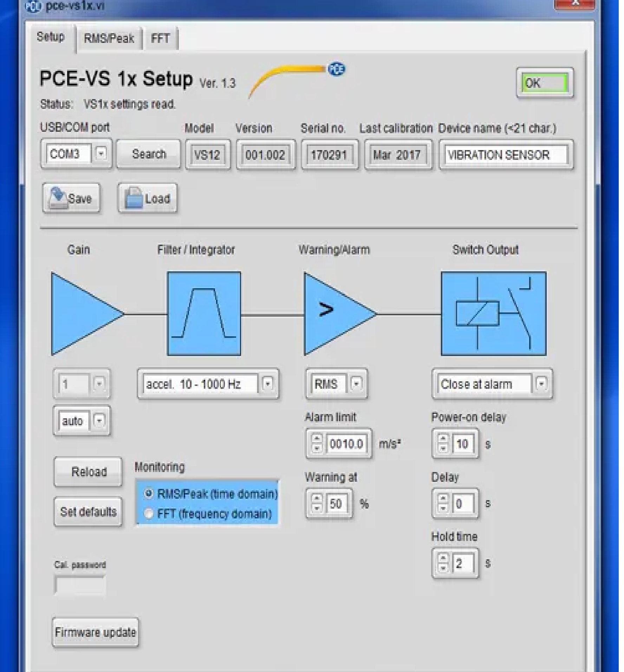Screen dimensions: 624x672
Task: Decrease the Alarm limit with down arrow
Action: (x=317, y=448)
